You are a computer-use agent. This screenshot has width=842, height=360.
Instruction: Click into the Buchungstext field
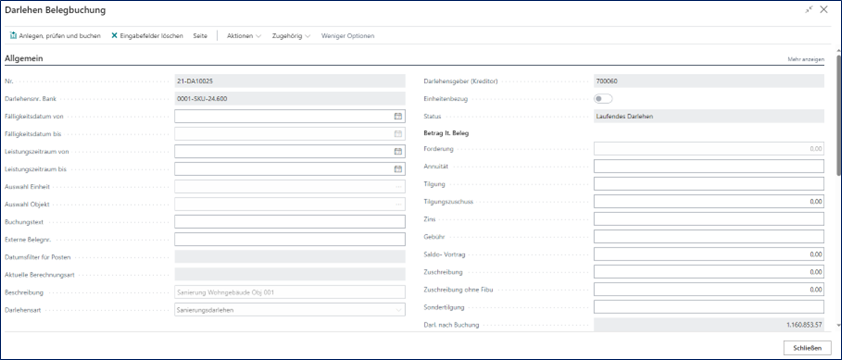click(x=290, y=222)
